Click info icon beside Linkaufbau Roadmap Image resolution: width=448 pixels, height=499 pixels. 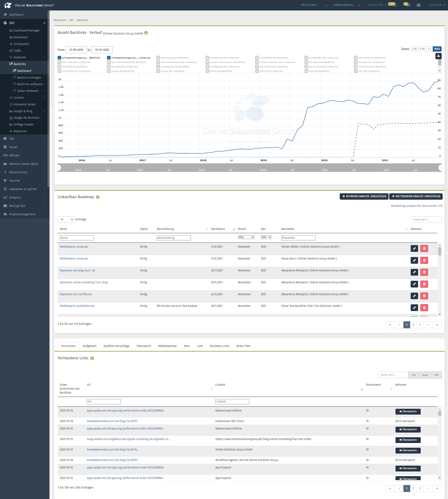(98, 197)
